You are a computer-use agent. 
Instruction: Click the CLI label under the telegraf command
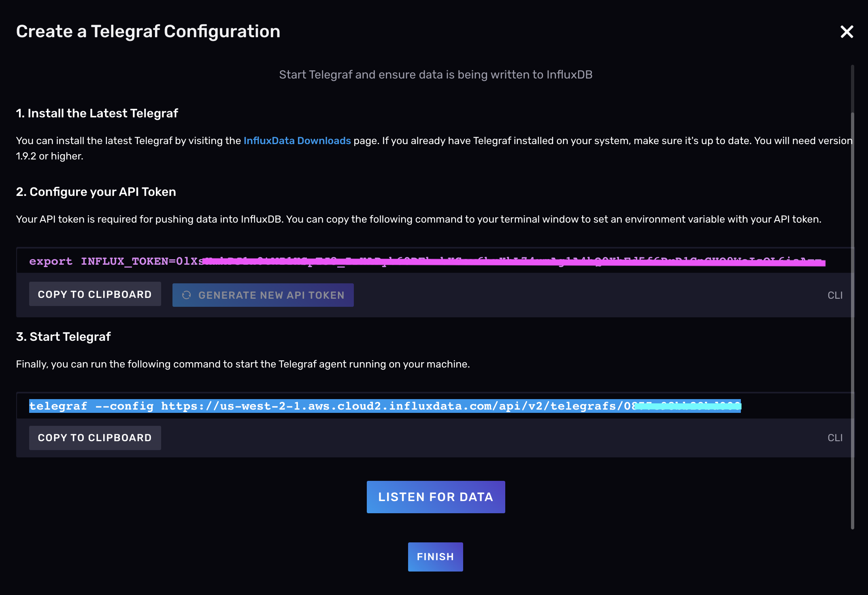835,438
